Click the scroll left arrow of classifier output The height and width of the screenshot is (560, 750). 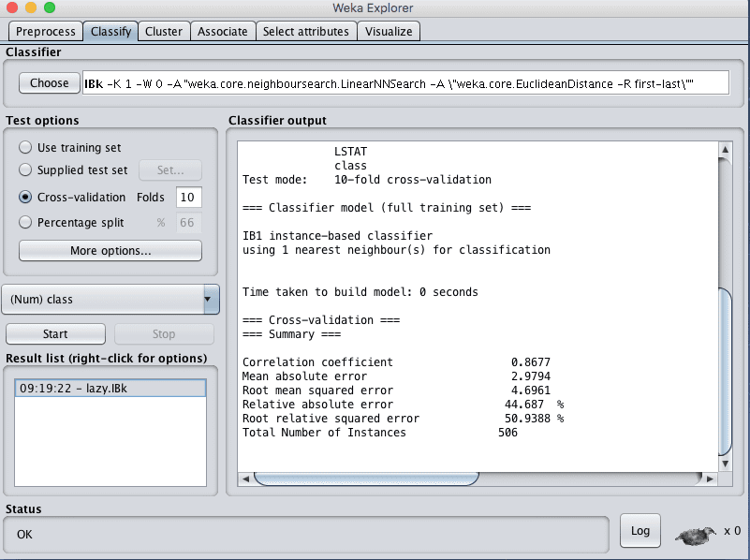point(245,479)
